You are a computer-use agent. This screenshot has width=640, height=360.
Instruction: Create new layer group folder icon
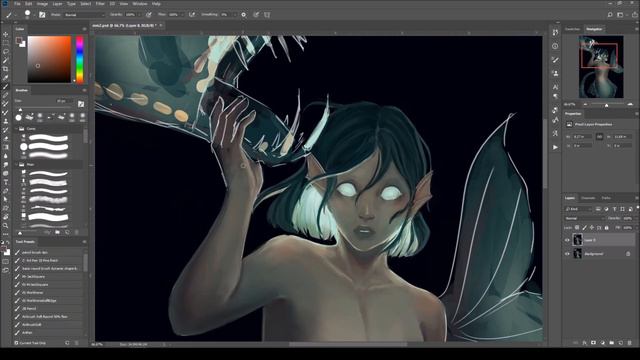pos(611,343)
